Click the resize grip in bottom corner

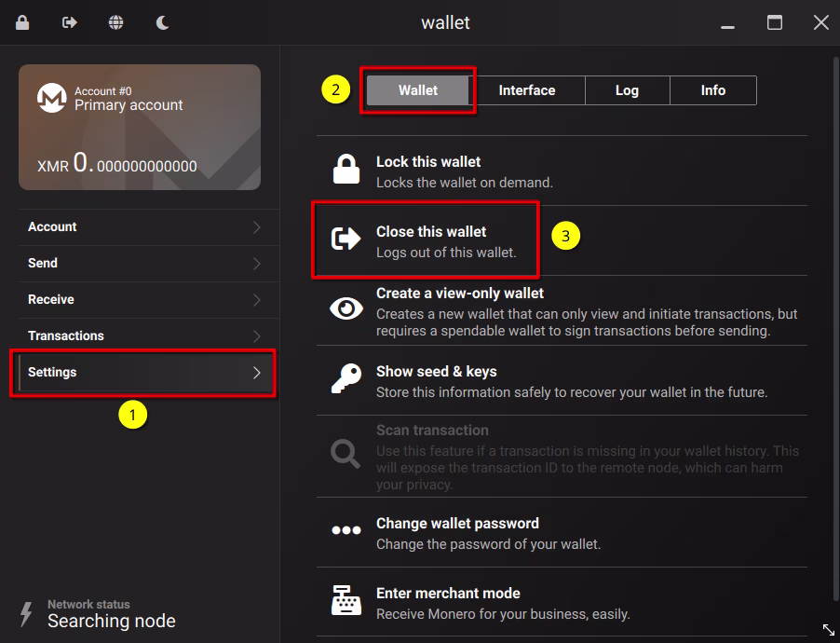coord(828,631)
